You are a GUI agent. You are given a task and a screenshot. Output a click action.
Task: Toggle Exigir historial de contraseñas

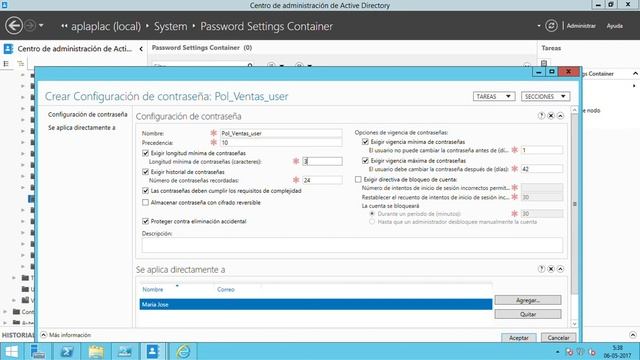coord(145,172)
